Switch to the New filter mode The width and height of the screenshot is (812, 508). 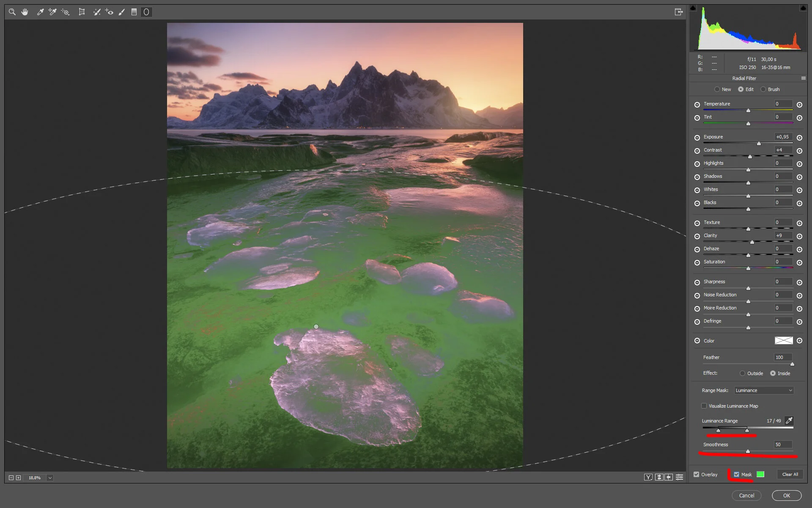(717, 89)
